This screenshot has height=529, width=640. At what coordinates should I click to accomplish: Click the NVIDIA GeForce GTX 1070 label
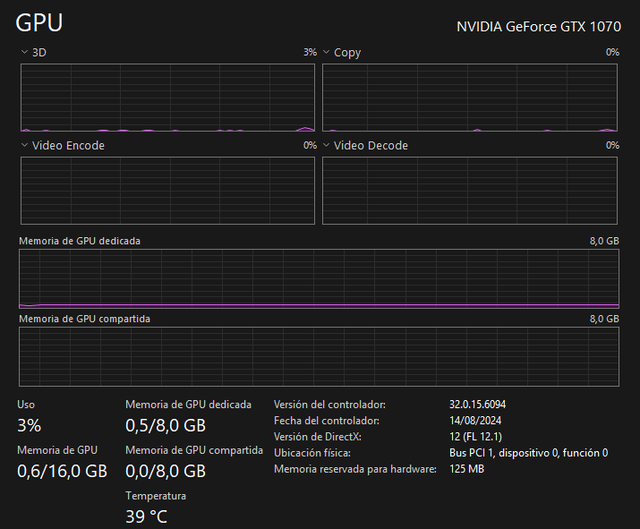(x=538, y=26)
